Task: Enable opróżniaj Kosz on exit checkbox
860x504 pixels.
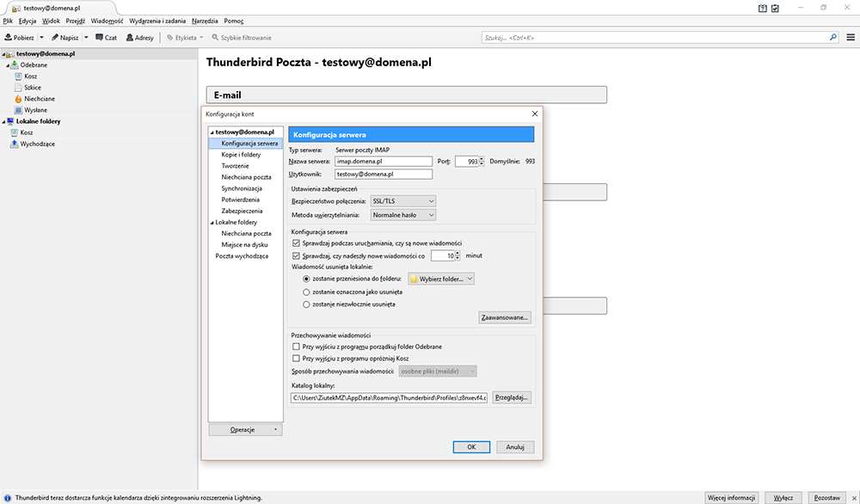Action: [x=296, y=358]
